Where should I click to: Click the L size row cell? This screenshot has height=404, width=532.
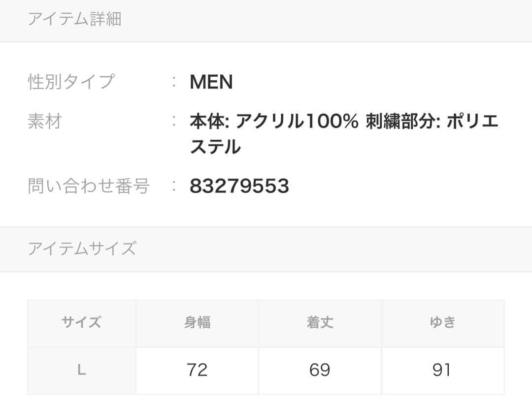tap(82, 370)
